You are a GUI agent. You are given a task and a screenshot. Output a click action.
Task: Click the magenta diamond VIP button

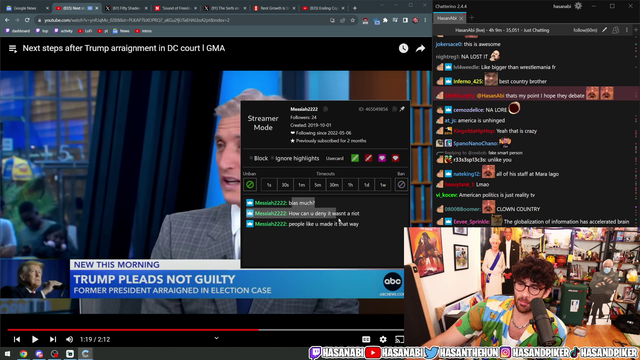coord(382,158)
